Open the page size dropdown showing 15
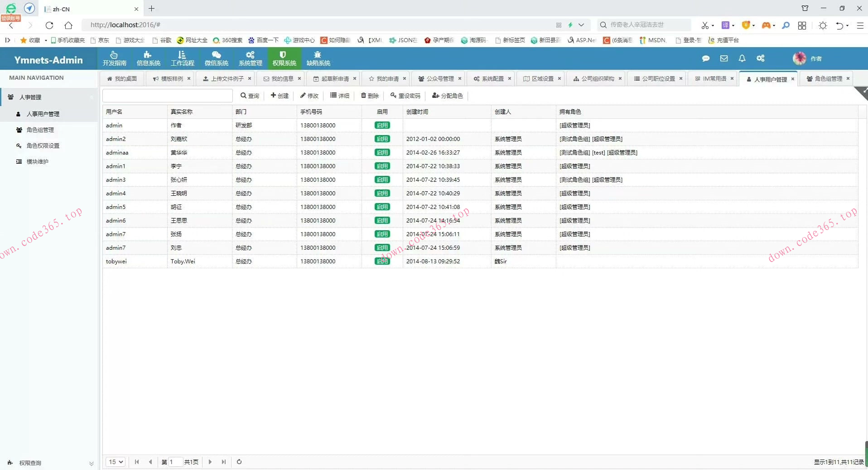 click(x=115, y=462)
